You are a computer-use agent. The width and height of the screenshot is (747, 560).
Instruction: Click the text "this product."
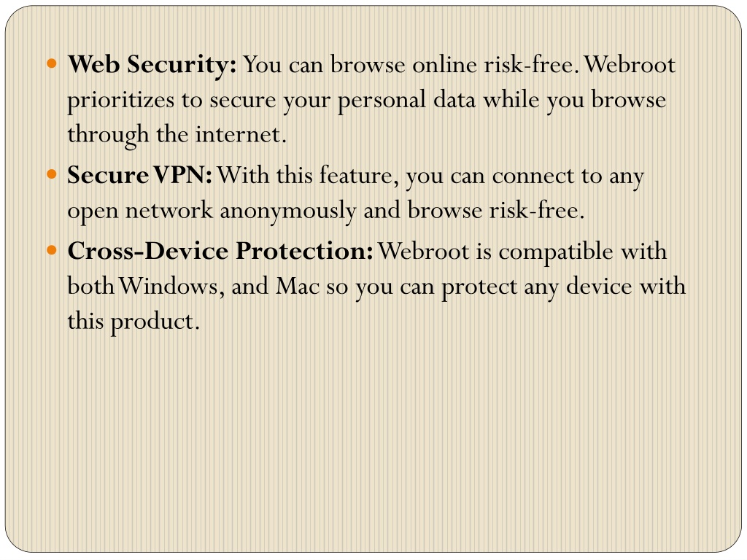point(133,322)
